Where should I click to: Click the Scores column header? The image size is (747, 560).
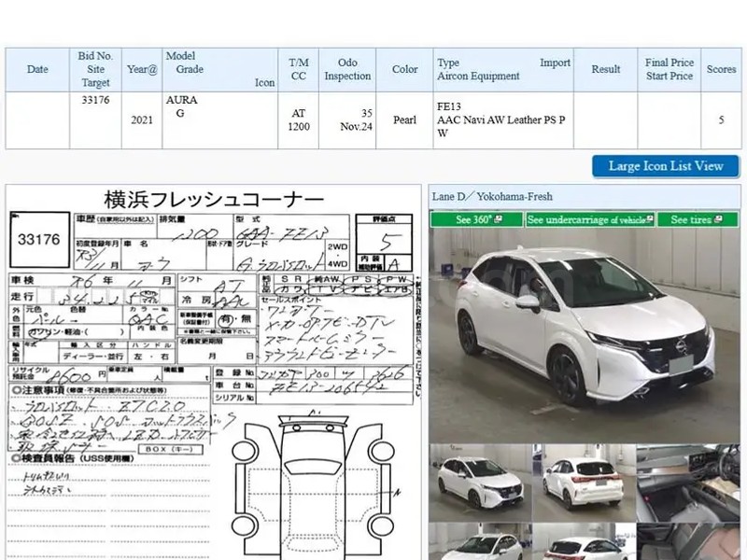pos(721,69)
